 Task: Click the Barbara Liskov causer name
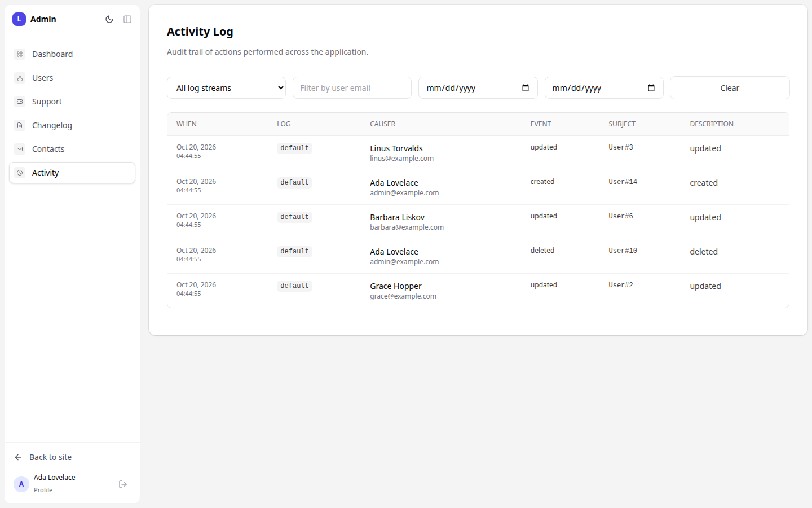pyautogui.click(x=398, y=217)
